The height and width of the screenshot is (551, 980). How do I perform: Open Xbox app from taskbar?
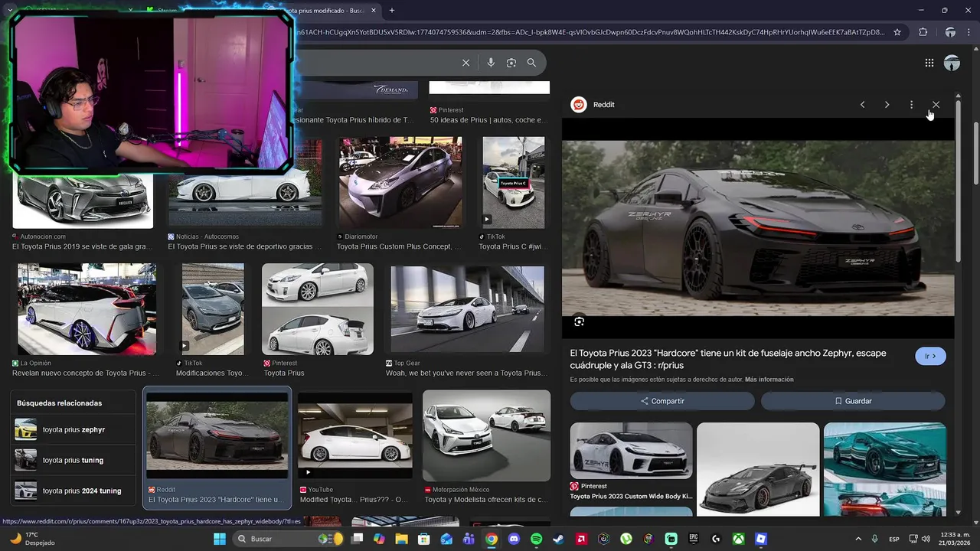[x=738, y=539]
